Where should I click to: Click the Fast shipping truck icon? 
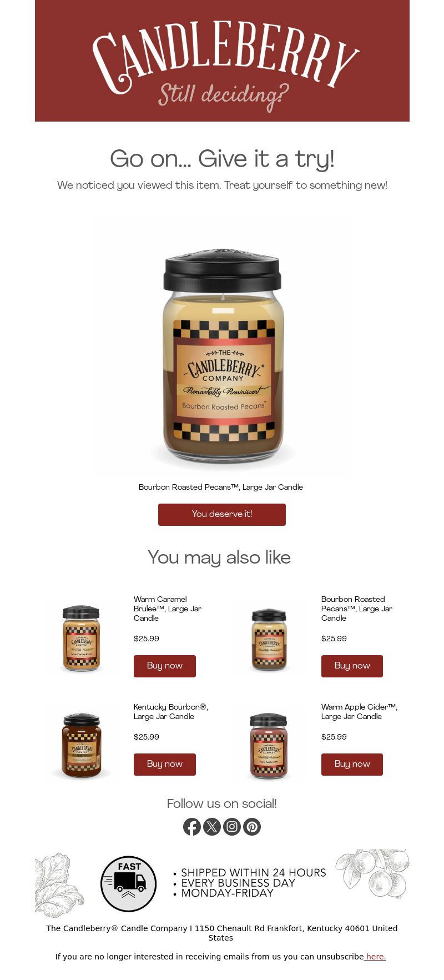click(x=128, y=883)
